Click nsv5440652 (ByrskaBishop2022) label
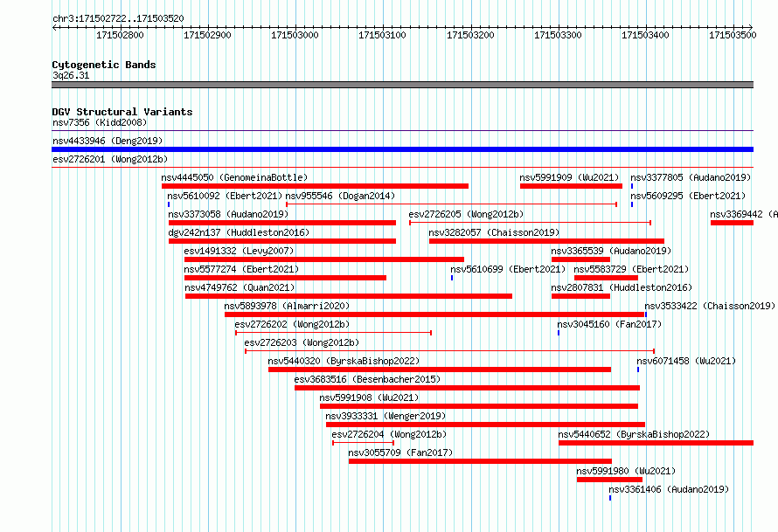The height and width of the screenshot is (532, 778). (634, 434)
